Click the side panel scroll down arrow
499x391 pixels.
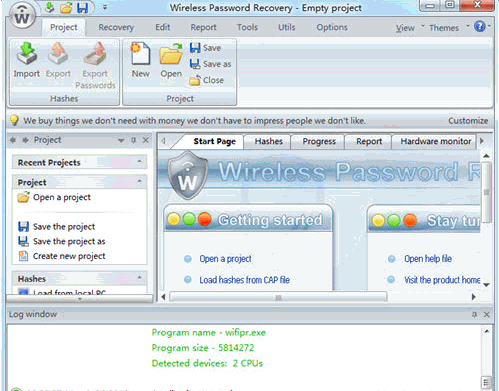pyautogui.click(x=80, y=299)
